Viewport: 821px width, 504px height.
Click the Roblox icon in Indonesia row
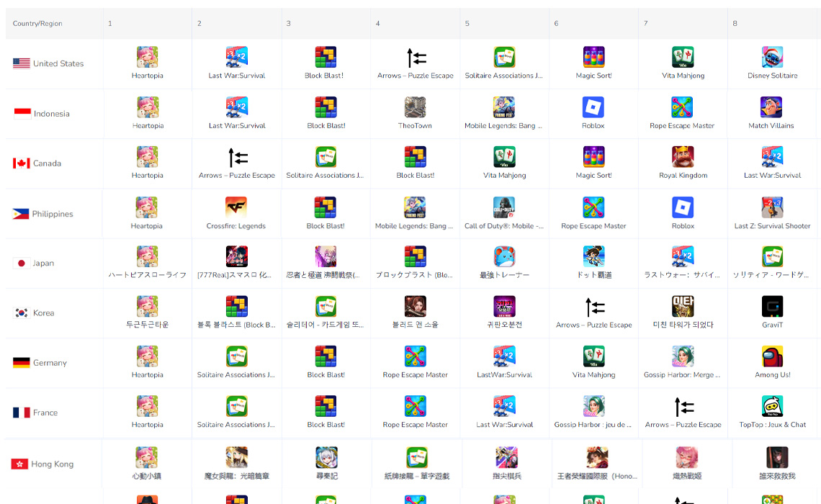593,107
